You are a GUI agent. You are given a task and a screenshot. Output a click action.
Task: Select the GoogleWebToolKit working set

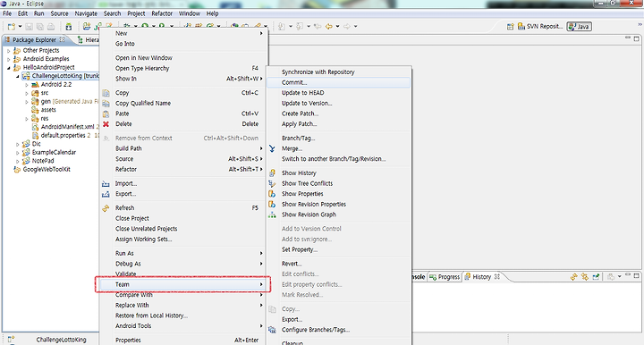click(x=47, y=170)
